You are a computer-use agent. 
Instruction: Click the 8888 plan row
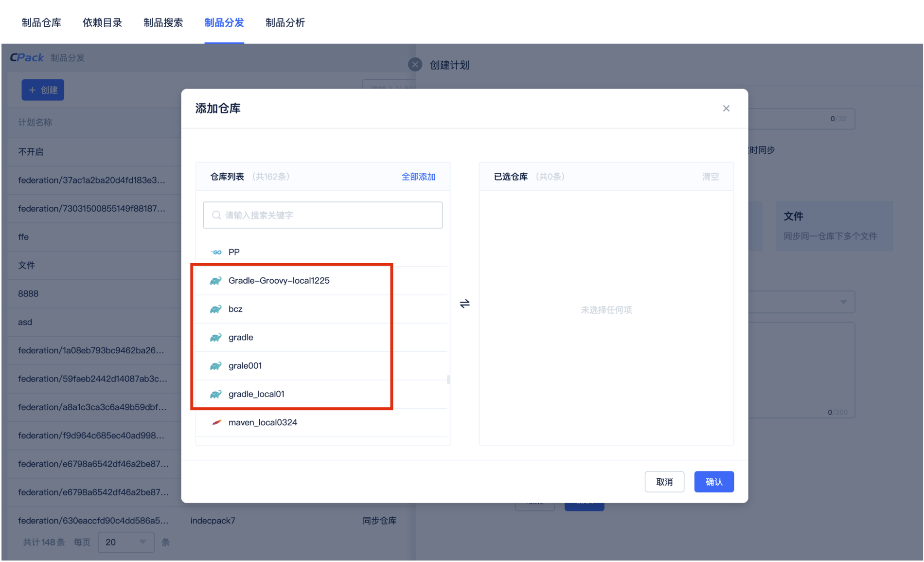[x=28, y=293]
